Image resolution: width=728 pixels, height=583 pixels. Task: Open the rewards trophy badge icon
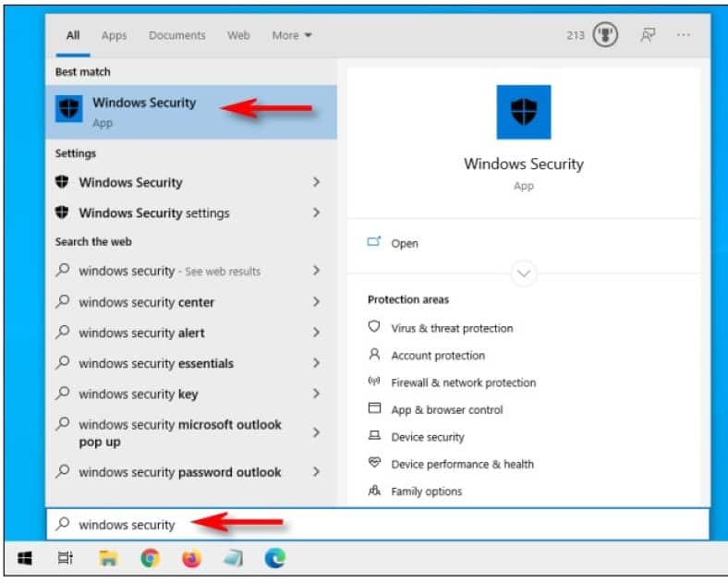[605, 35]
